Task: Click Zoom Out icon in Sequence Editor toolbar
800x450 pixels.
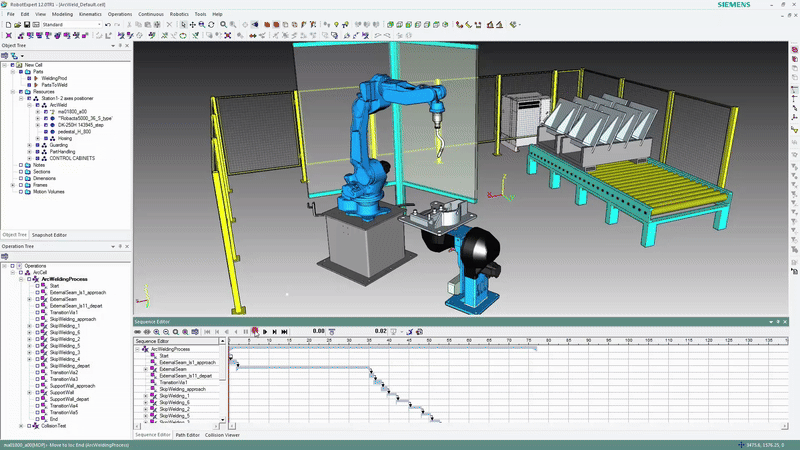Action: [x=166, y=332]
